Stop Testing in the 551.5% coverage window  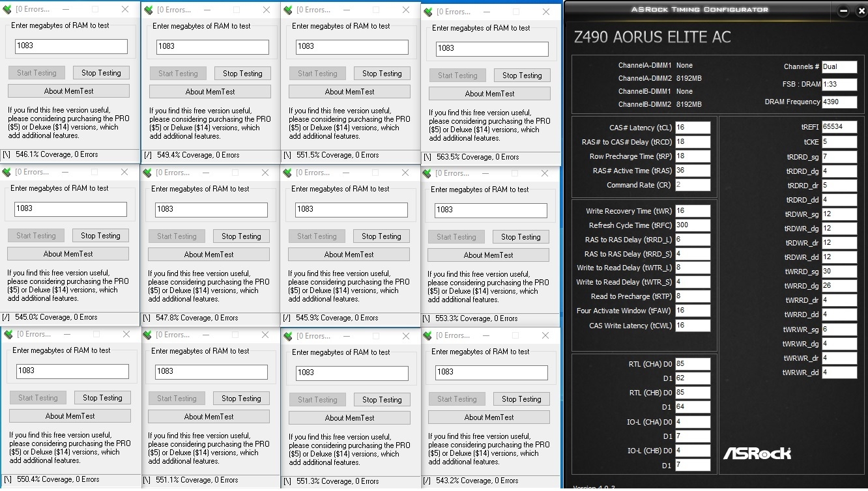click(382, 74)
